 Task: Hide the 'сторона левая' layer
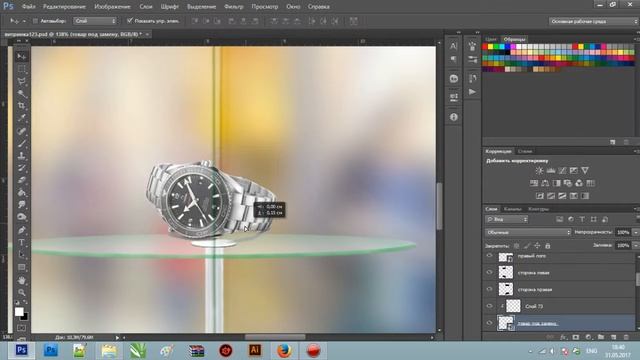coord(489,273)
